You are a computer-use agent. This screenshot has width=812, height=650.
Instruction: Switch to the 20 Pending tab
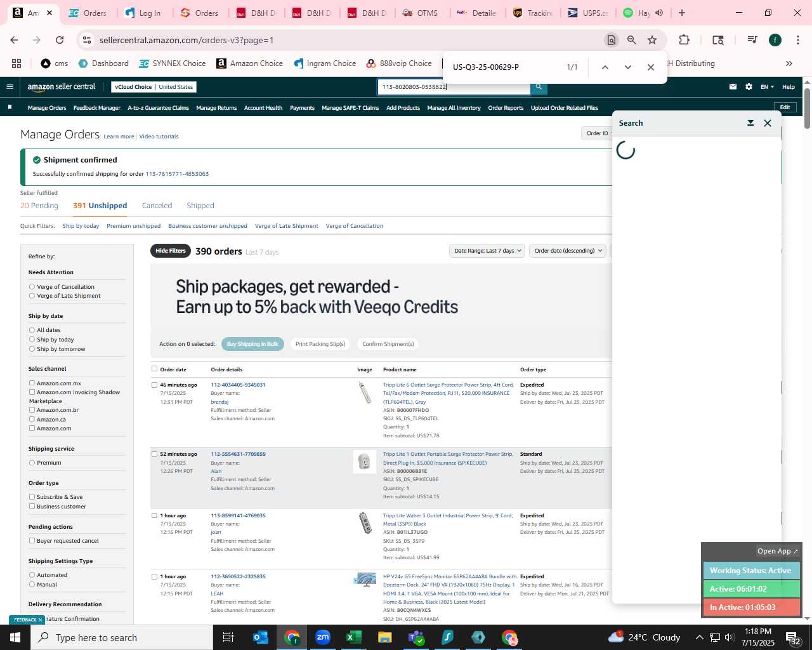tap(39, 206)
